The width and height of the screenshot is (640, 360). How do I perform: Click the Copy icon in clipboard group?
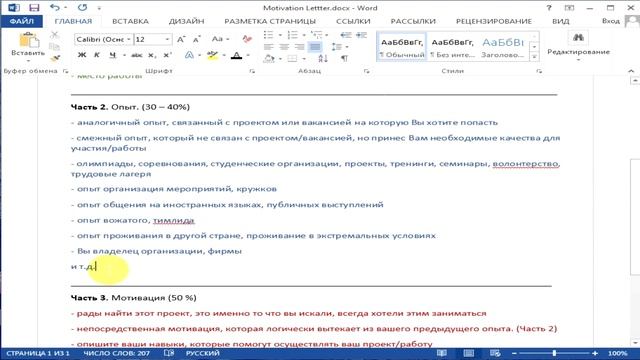click(54, 47)
